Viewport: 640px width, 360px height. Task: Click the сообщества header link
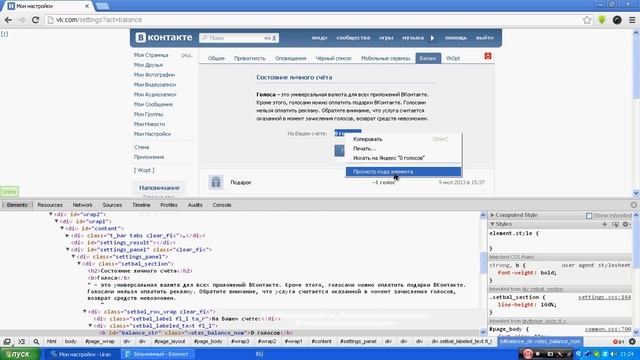click(x=353, y=38)
